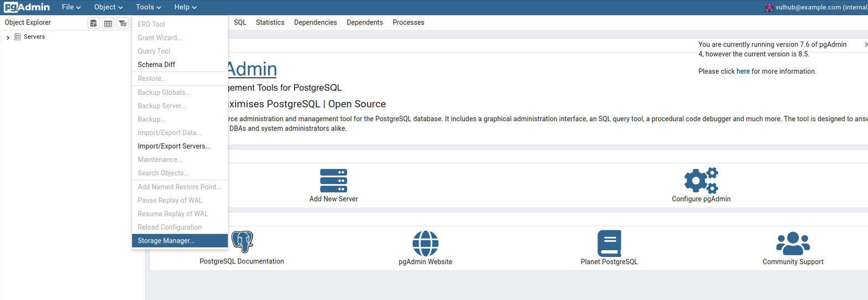The width and height of the screenshot is (868, 300).
Task: Click the Community Support people icon
Action: coord(793,244)
